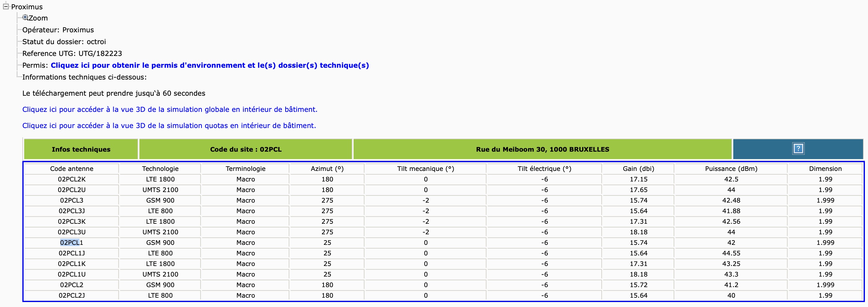Click dimension 1.999 in 02PCL2 row
The height and width of the screenshot is (307, 868).
[825, 285]
